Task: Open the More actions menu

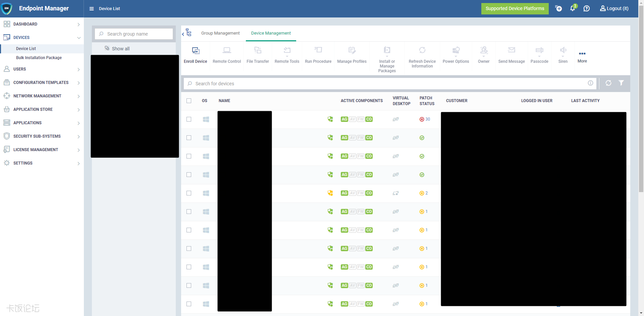Action: [x=582, y=57]
